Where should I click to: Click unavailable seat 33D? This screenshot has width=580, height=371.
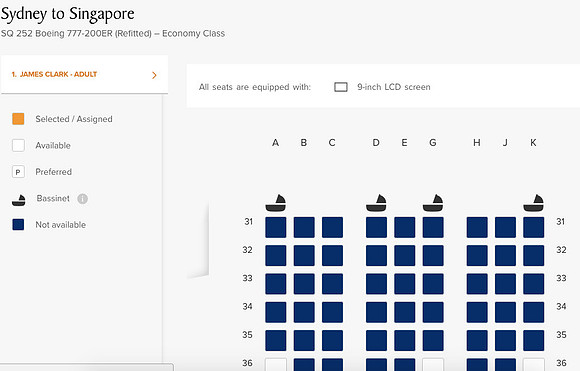tap(376, 284)
